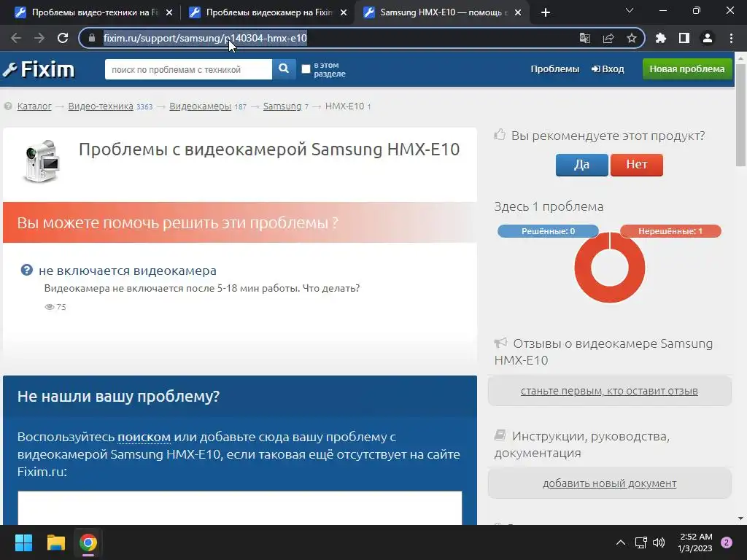Click the Fixim wrench logo
The width and height of the screenshot is (747, 560).
point(39,69)
